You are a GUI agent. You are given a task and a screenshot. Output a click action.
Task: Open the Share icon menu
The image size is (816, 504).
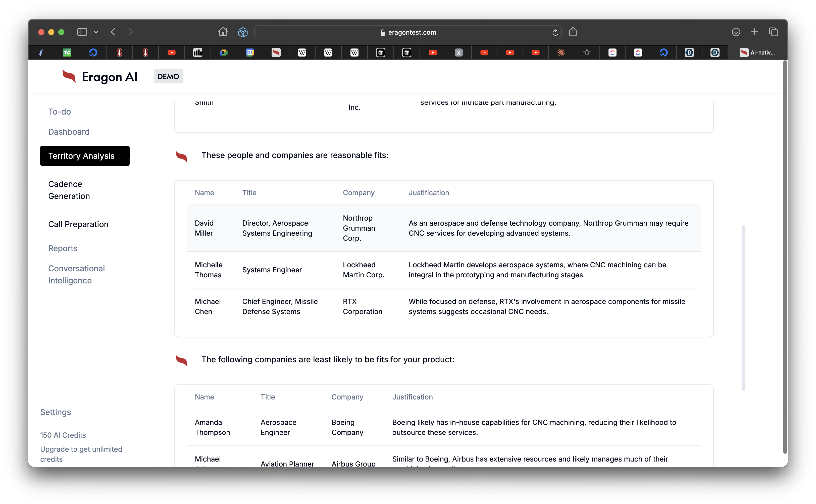[573, 32]
